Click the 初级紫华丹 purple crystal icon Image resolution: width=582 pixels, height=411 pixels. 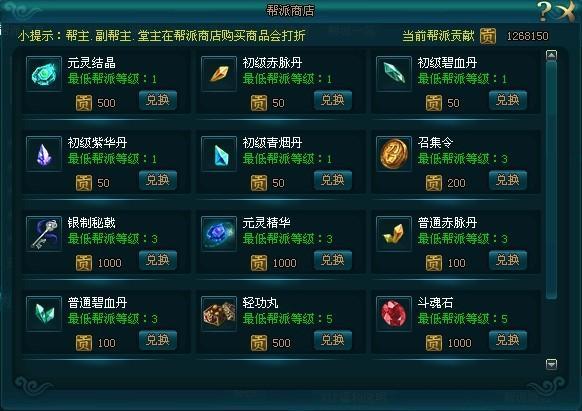(44, 153)
